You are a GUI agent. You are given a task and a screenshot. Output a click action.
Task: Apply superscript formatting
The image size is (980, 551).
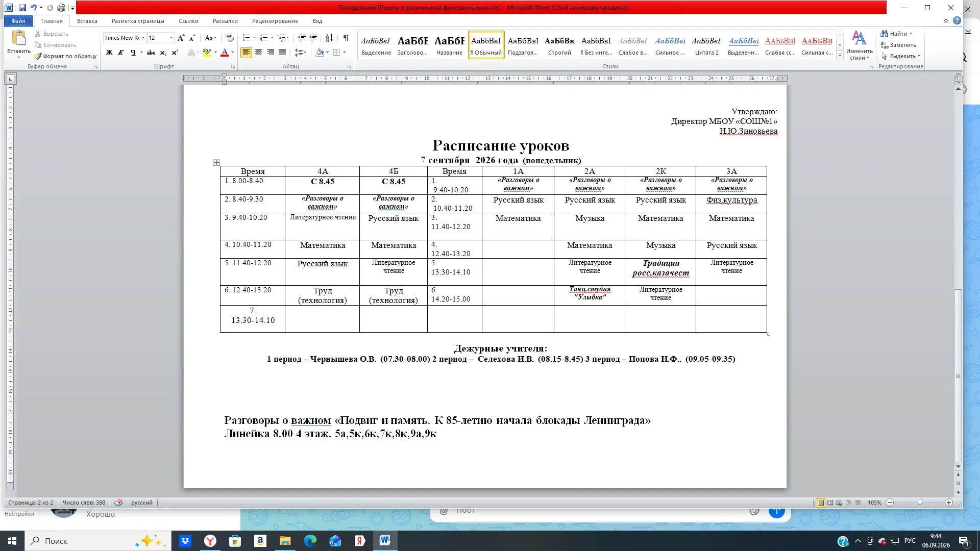tap(175, 53)
